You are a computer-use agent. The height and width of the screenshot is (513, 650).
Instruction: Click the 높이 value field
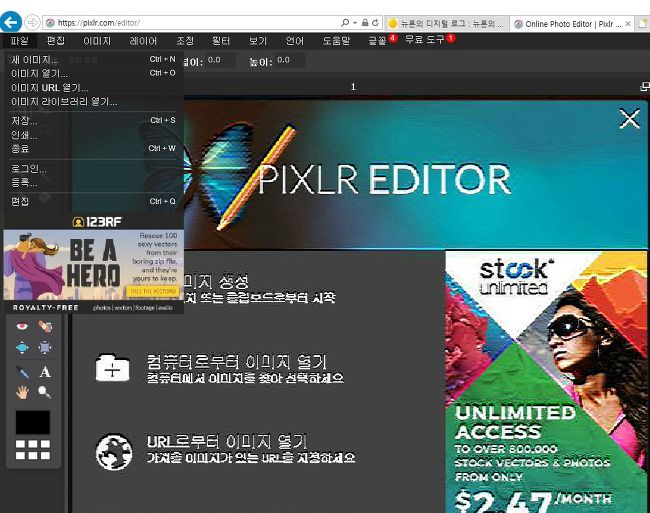[x=290, y=60]
